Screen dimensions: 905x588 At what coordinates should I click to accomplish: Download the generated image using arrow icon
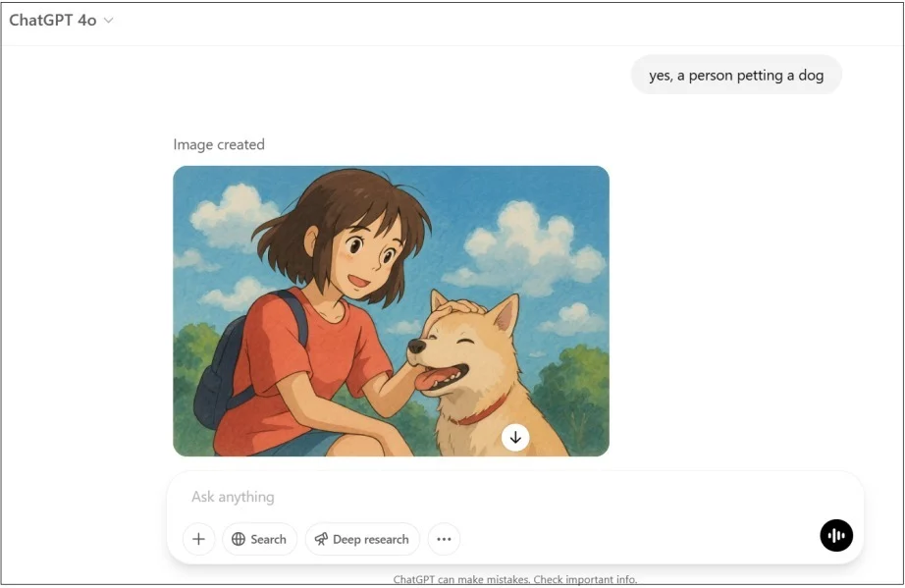[x=515, y=438]
